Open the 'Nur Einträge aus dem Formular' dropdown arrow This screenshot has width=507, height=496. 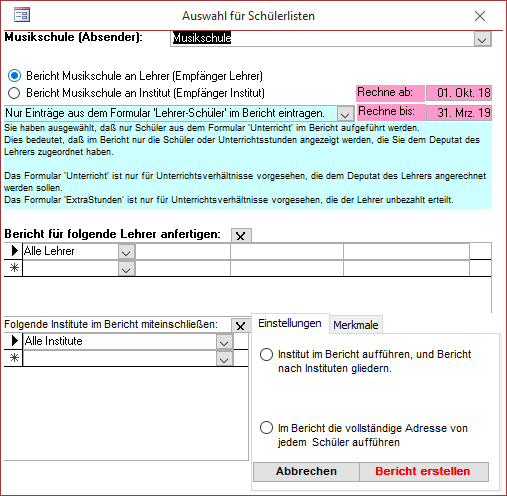pyautogui.click(x=345, y=114)
